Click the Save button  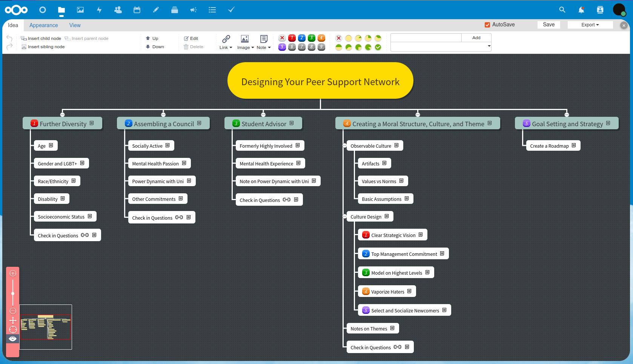pyautogui.click(x=548, y=24)
